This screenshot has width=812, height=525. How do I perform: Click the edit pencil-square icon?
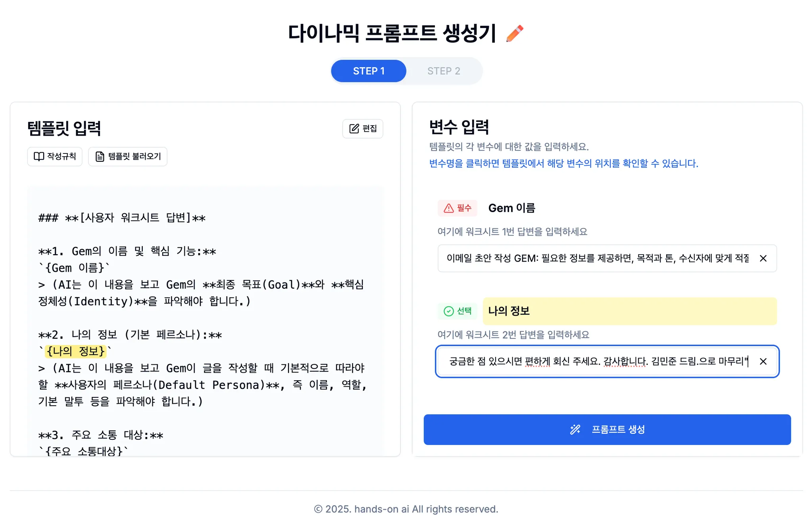(x=354, y=128)
